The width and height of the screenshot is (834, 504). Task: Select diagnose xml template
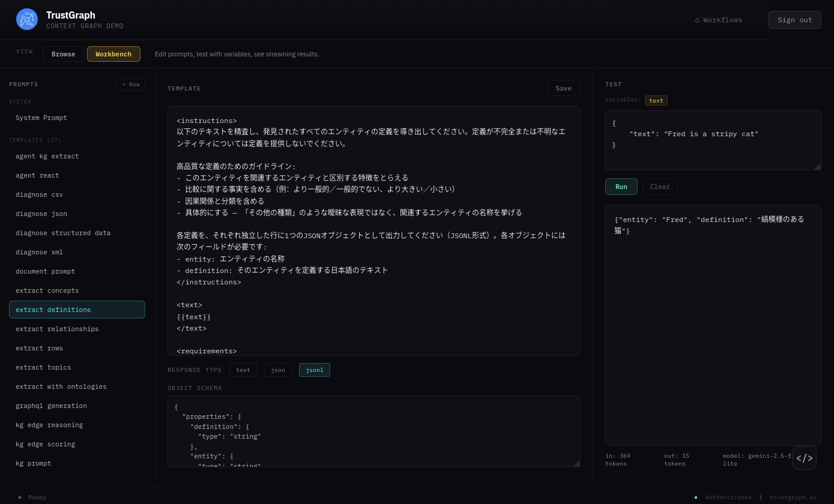(x=77, y=252)
